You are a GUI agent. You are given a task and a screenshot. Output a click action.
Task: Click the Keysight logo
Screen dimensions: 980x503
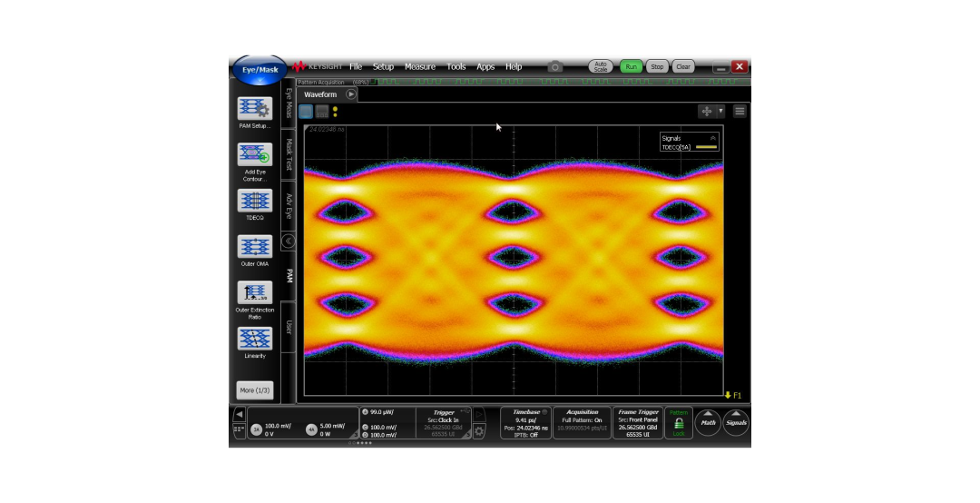317,66
